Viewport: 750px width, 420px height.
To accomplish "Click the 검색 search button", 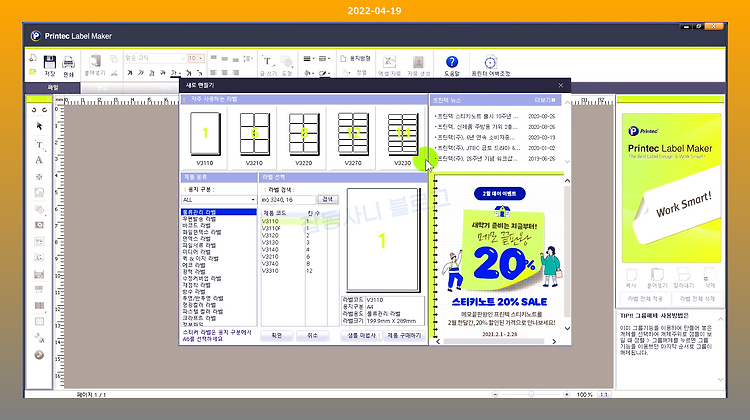I will [x=328, y=199].
